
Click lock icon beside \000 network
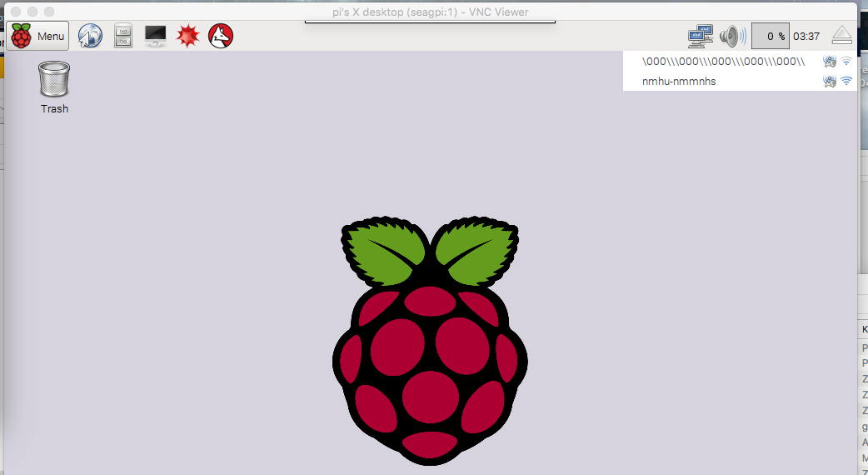point(829,62)
